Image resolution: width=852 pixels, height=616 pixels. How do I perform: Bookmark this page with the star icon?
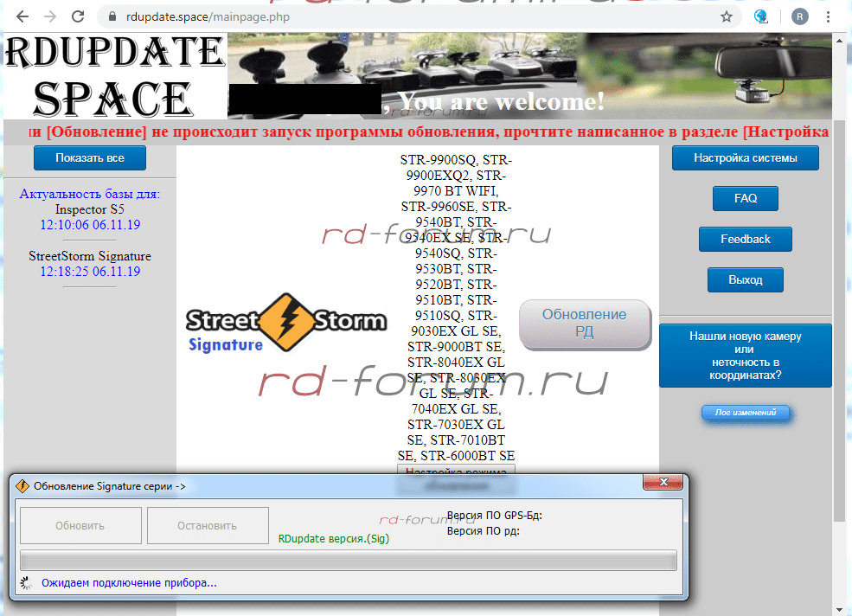[726, 16]
